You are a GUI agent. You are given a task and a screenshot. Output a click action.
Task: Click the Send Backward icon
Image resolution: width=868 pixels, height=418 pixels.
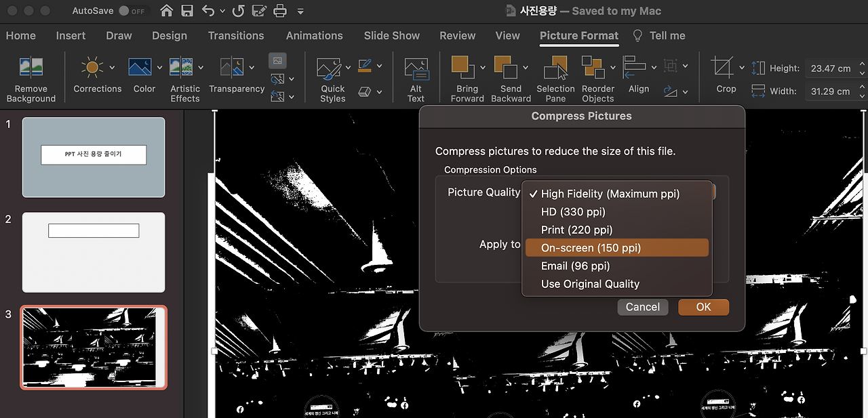[x=506, y=68]
